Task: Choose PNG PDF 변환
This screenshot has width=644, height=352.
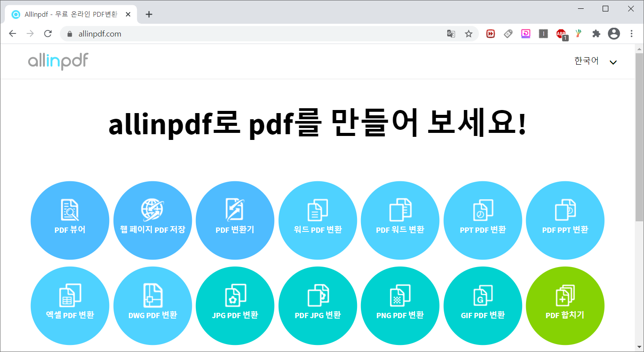Action: pos(400,306)
